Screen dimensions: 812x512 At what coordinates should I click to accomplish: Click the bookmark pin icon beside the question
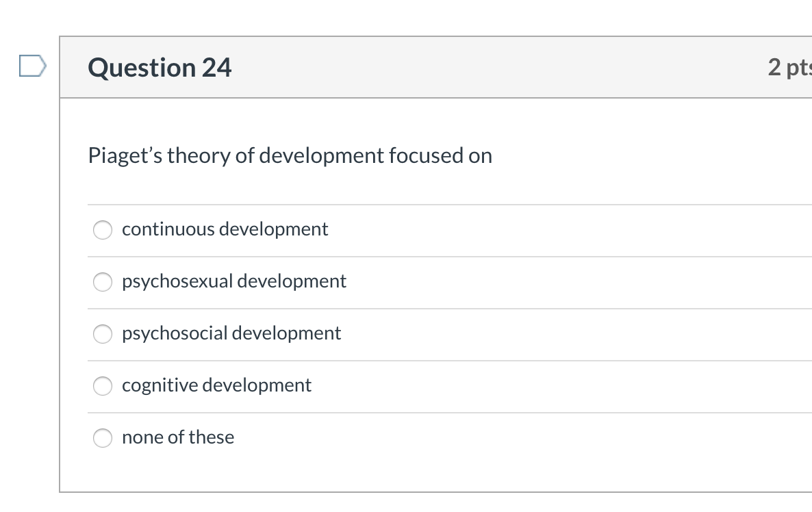pyautogui.click(x=31, y=66)
